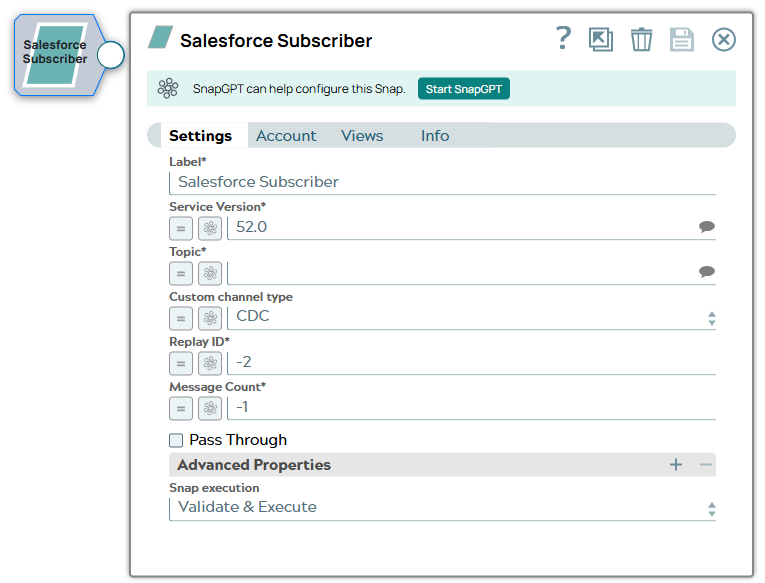Viewport: 765px width, 583px height.
Task: Click the Salesforce Subscriber Snap on canvas
Action: pyautogui.click(x=59, y=55)
